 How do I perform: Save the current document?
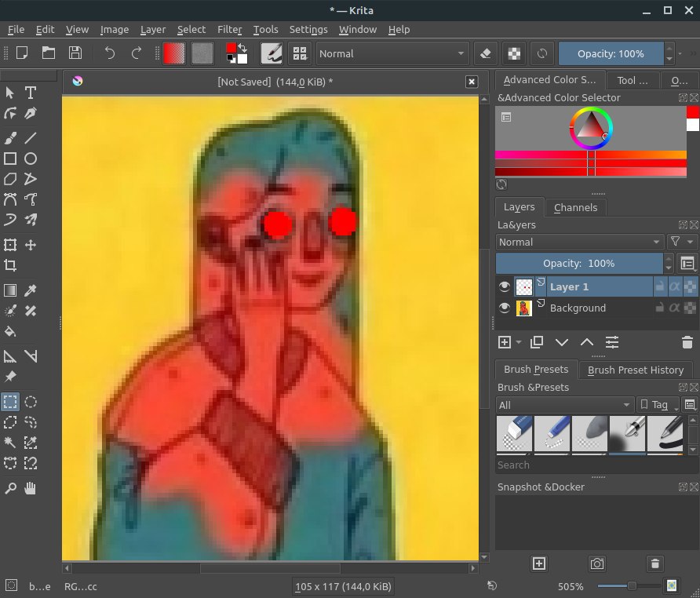coord(75,53)
